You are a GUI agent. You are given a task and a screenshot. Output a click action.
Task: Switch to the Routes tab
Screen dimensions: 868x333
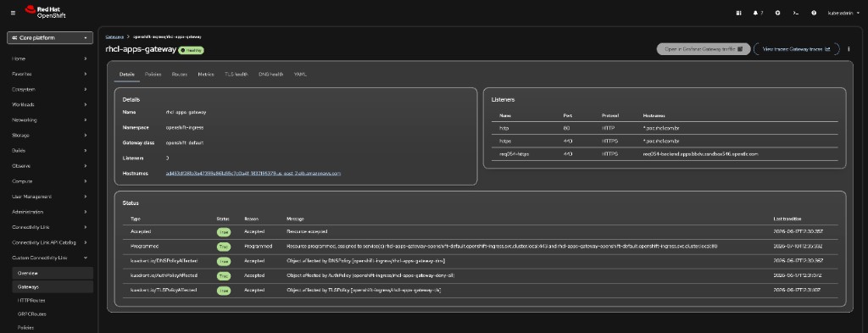[x=180, y=74]
